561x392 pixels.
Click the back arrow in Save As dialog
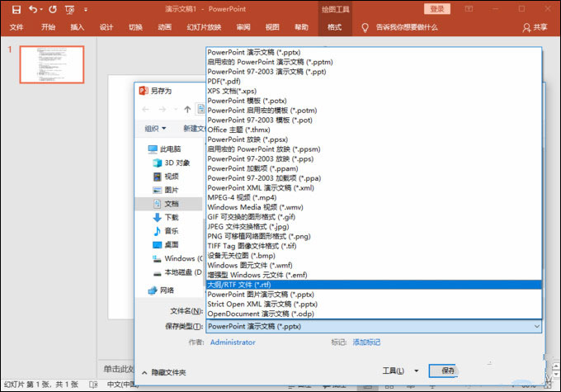point(146,110)
